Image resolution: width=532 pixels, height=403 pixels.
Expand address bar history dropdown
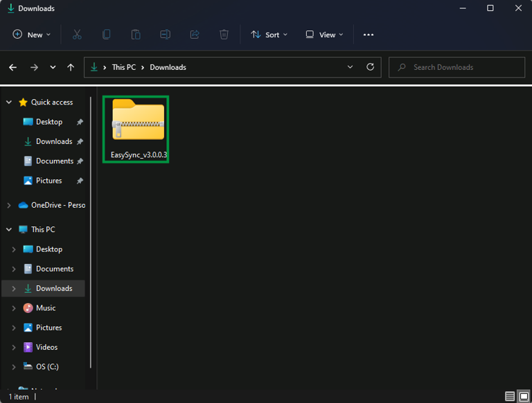tap(350, 67)
